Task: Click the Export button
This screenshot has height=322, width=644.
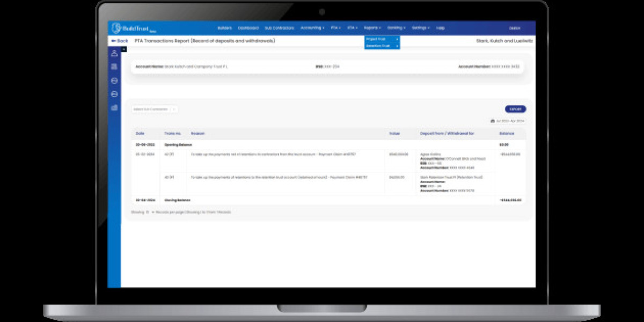Action: 515,109
